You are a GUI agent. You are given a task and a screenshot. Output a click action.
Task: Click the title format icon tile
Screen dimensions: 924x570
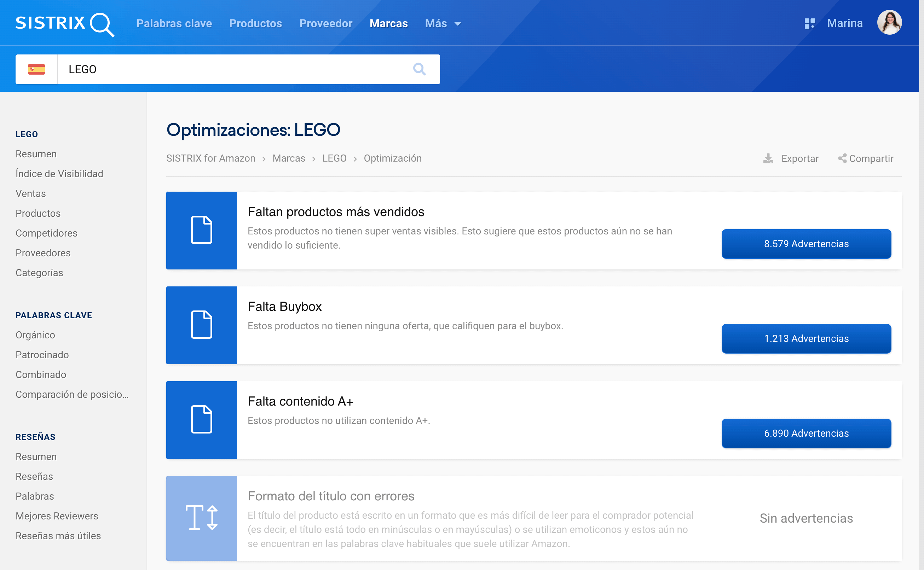tap(201, 518)
